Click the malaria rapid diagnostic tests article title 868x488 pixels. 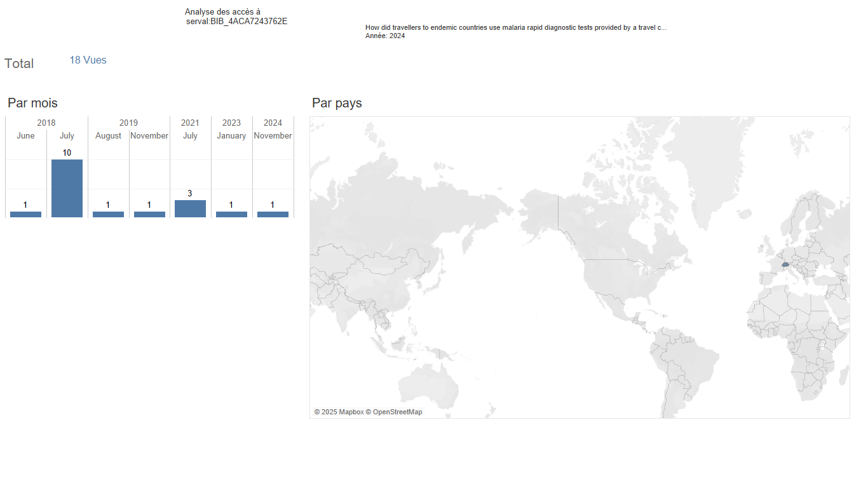click(x=516, y=28)
